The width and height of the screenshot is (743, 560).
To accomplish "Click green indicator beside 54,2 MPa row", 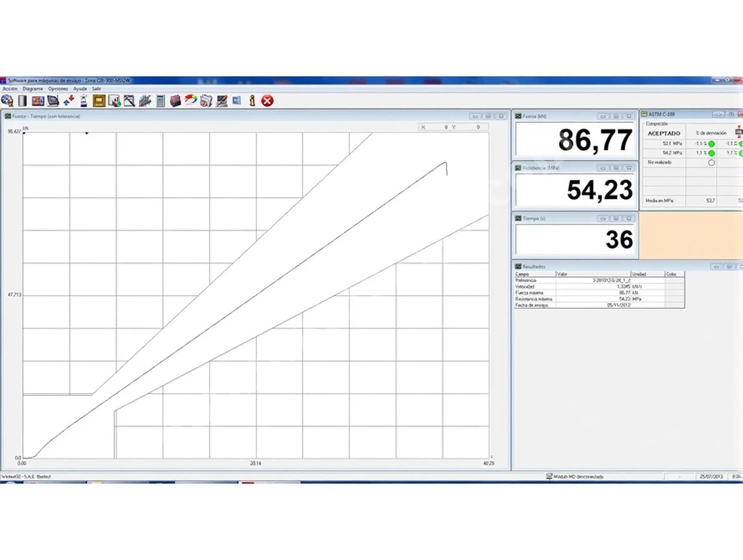I will (x=711, y=153).
